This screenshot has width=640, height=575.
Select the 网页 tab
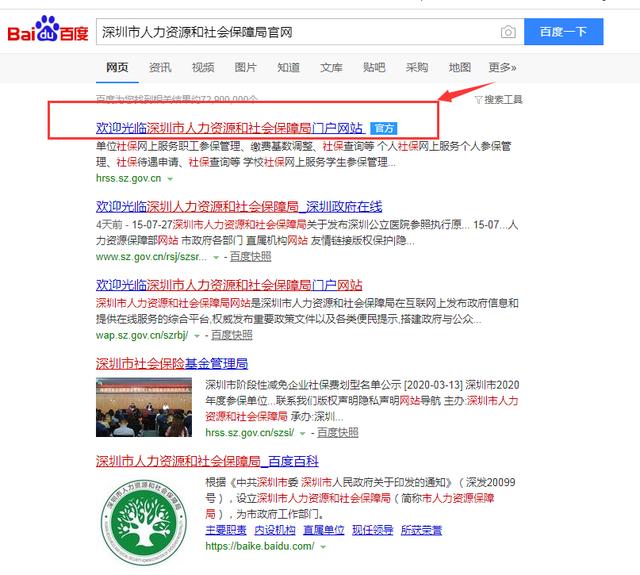117,67
